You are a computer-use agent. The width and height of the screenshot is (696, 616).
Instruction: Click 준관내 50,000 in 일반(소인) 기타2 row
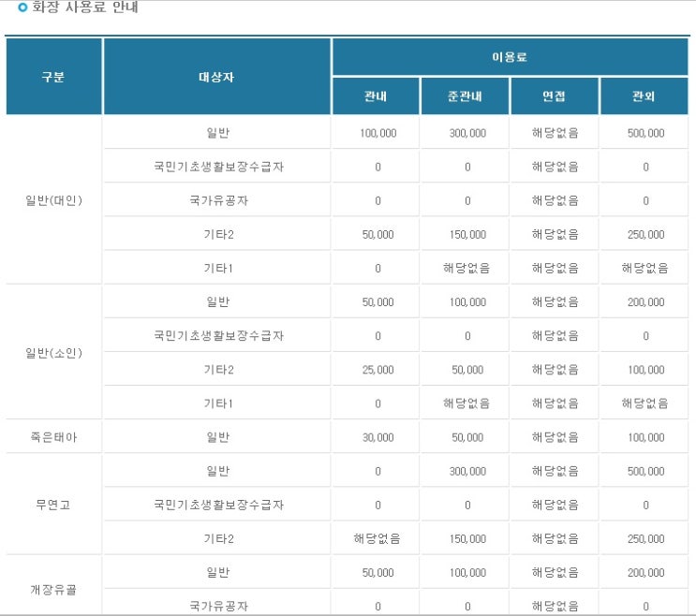pos(467,370)
